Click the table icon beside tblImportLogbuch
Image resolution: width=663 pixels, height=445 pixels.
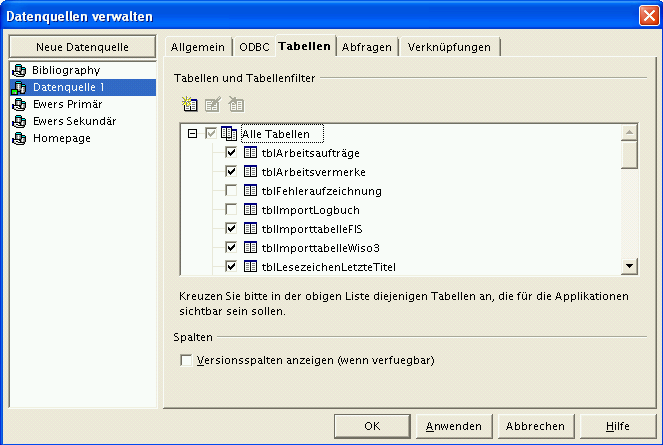pos(251,210)
